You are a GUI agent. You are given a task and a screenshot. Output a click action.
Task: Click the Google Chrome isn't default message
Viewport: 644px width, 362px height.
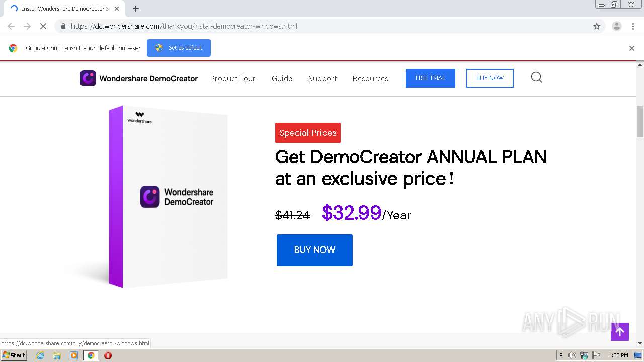click(x=83, y=48)
